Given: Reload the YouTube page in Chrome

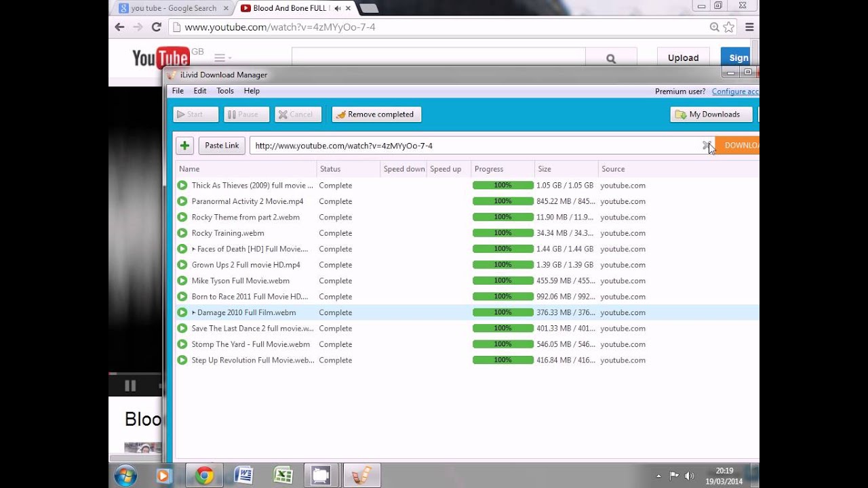Looking at the screenshot, I should click(x=156, y=27).
